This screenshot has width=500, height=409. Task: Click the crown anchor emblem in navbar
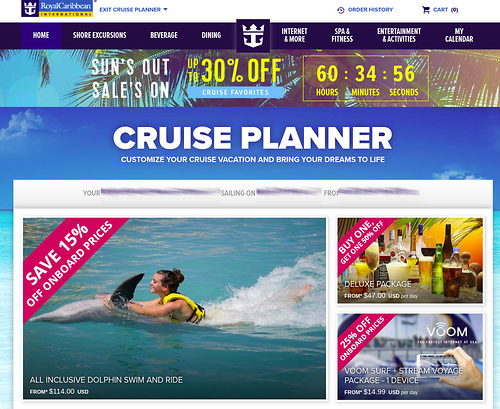[253, 36]
